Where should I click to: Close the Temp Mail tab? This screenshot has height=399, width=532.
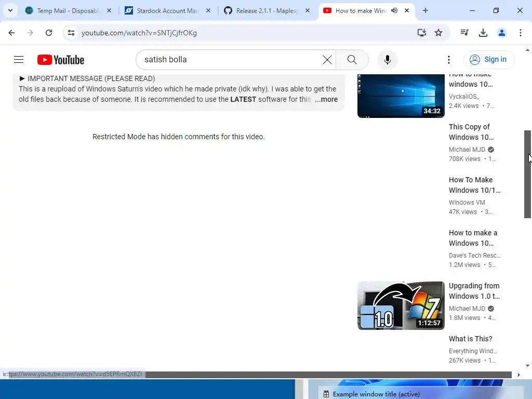[x=109, y=10]
